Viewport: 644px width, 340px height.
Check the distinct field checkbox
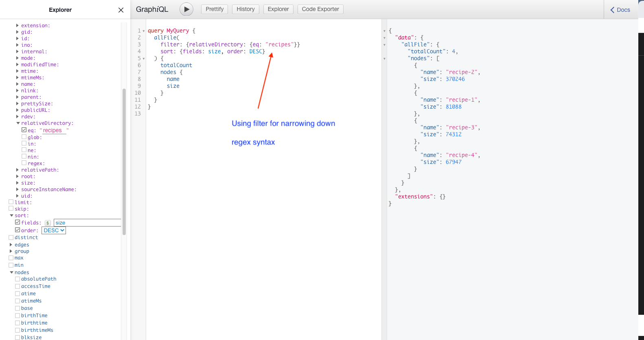point(11,237)
